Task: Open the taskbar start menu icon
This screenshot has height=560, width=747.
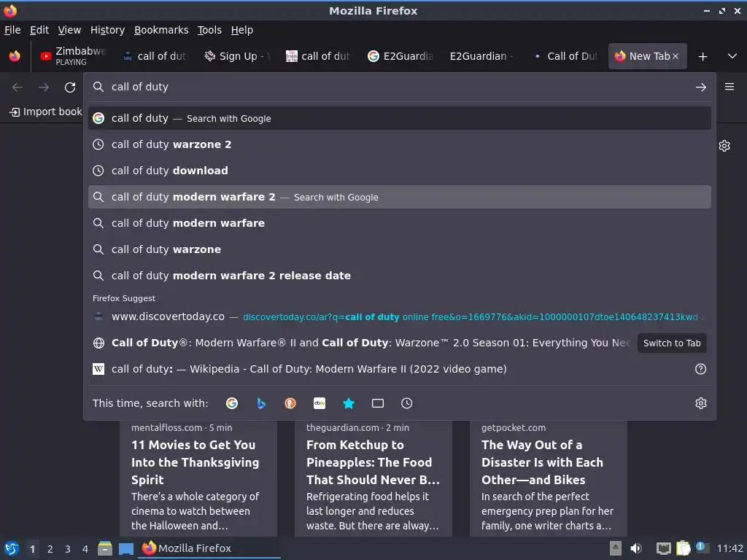Action: pos(12,548)
